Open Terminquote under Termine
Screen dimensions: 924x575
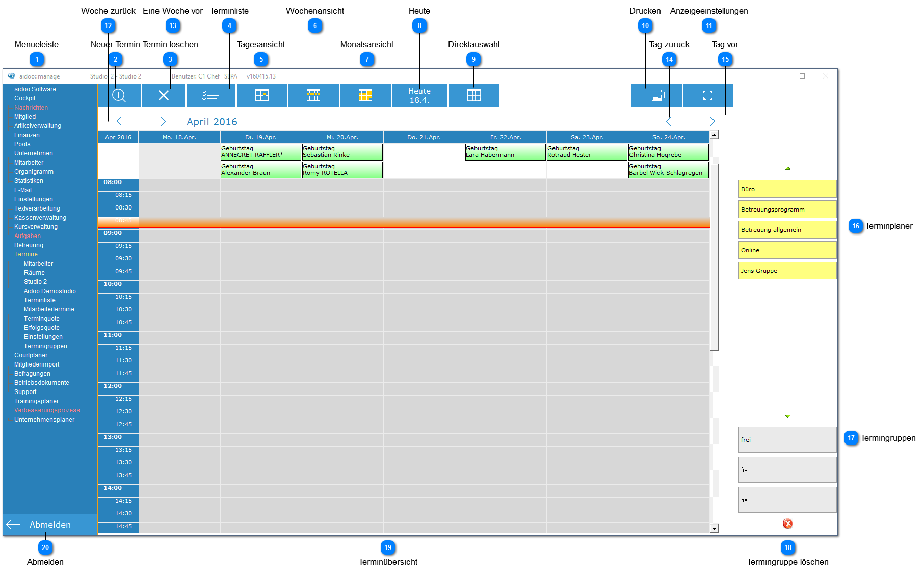pos(42,319)
